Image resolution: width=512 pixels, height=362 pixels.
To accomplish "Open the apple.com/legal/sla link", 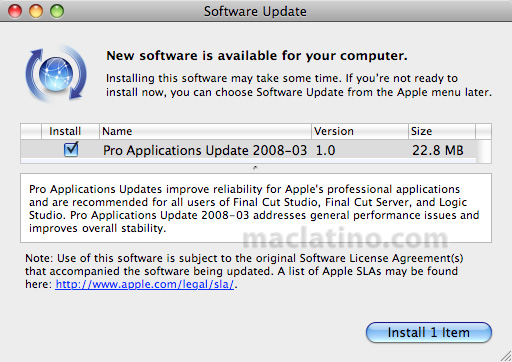I will 145,284.
